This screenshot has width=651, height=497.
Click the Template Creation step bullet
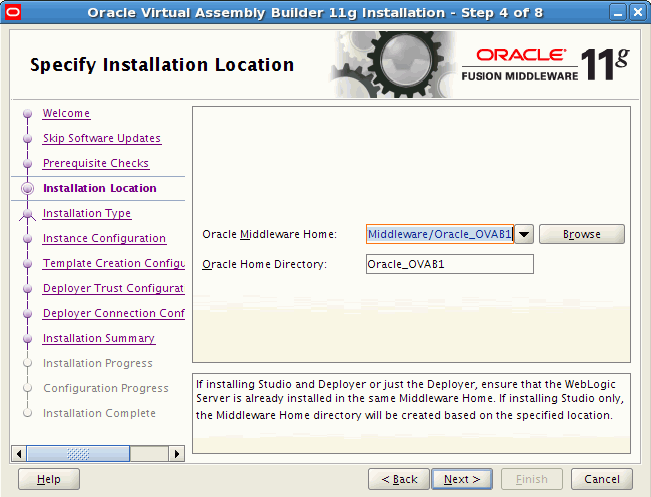pos(27,263)
